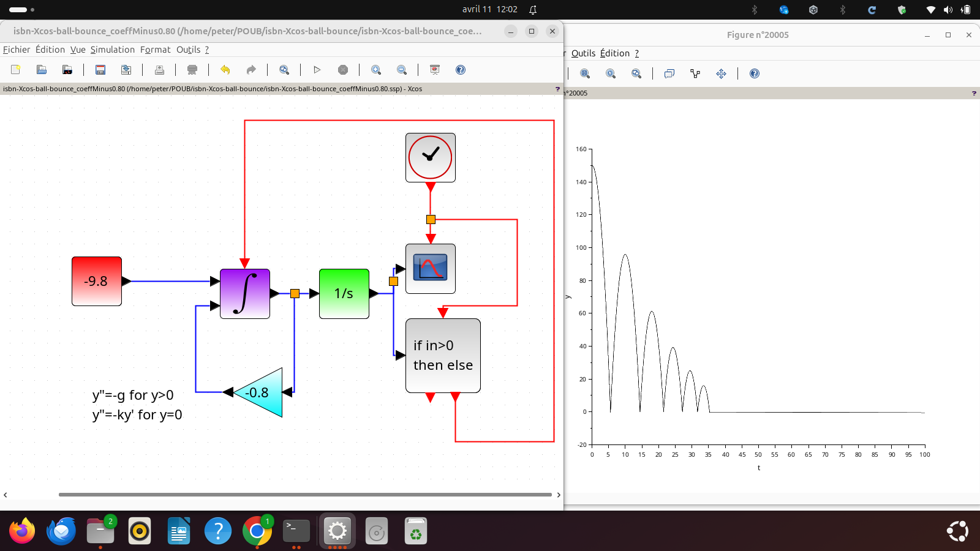
Task: Open the Format menu
Action: (155, 50)
